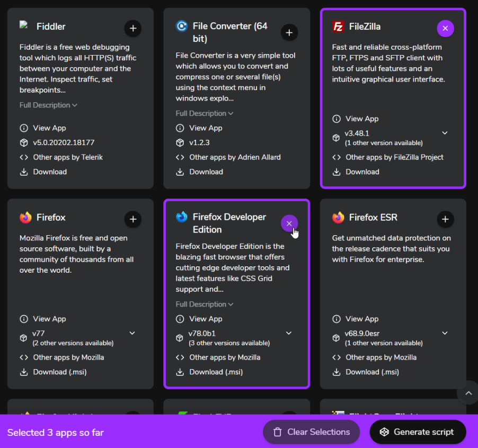
Task: Click code brackets icon by FileZilla Project
Action: (x=337, y=157)
